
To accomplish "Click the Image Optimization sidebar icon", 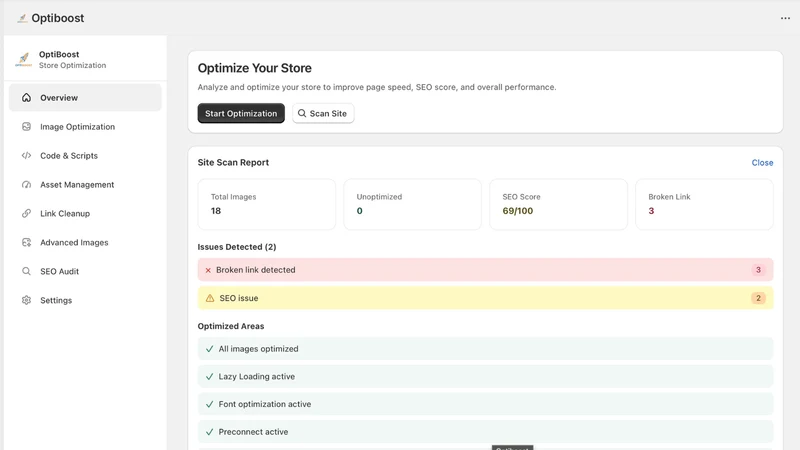I will 27,127.
